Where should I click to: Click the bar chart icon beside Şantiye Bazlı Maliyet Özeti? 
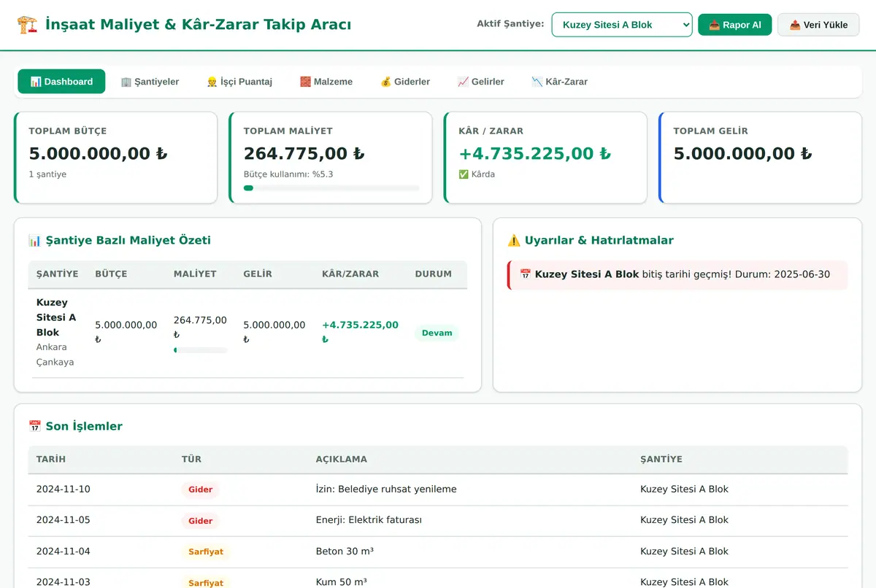(34, 240)
